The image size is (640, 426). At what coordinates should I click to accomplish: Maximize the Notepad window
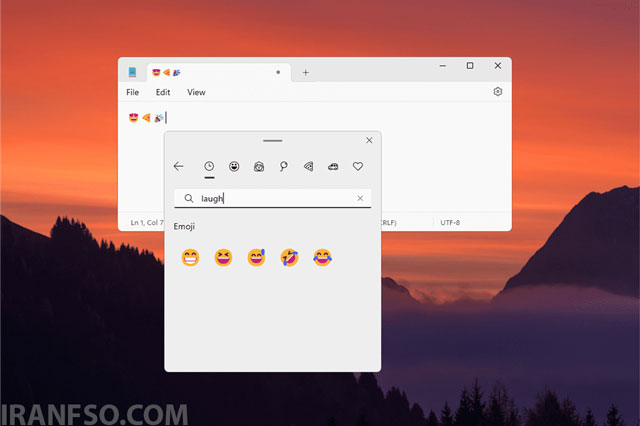[470, 66]
